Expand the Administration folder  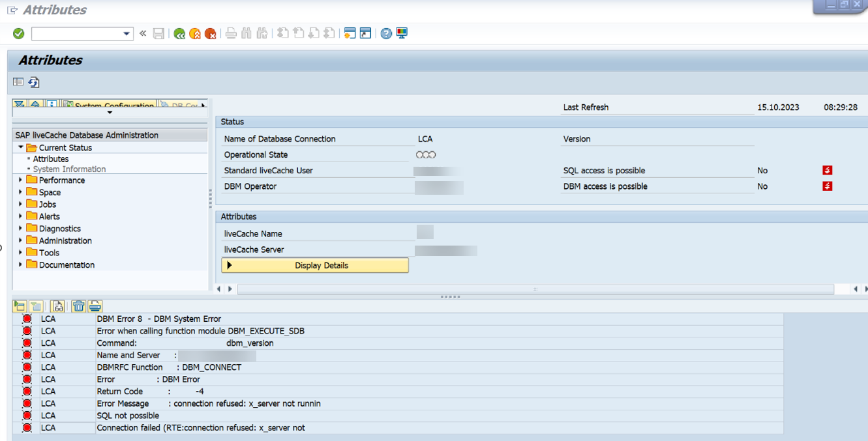click(x=21, y=240)
